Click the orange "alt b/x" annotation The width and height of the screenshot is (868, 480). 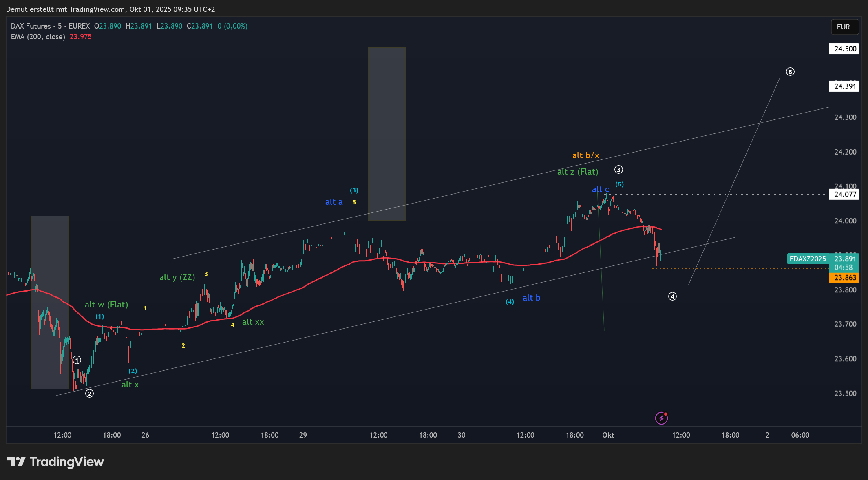(x=585, y=155)
